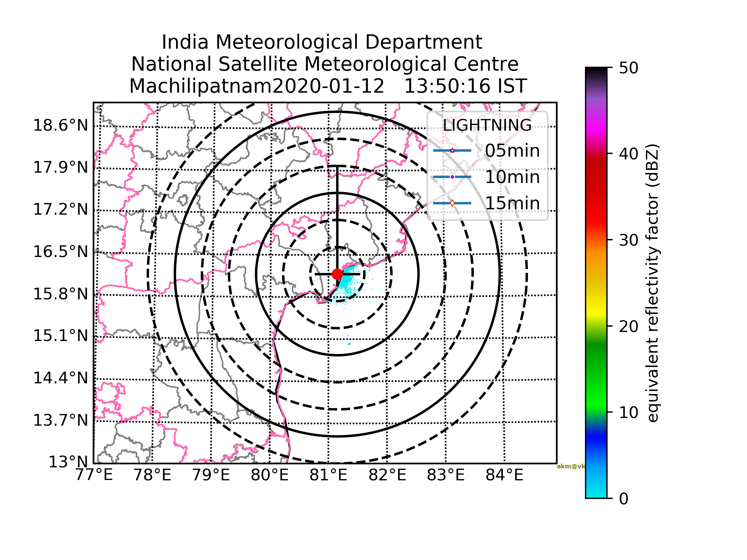The width and height of the screenshot is (747, 560).
Task: Click the colorbar tick label 50
Action: click(x=629, y=68)
